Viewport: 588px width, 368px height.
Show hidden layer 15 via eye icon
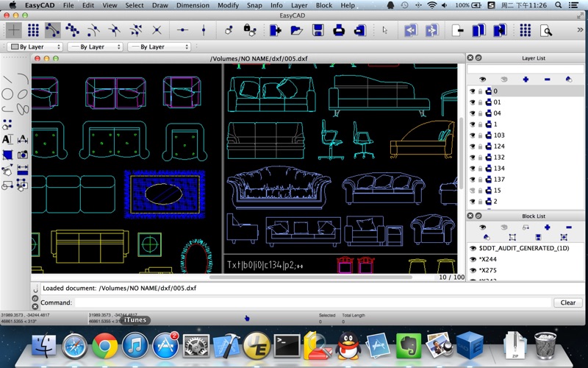click(473, 191)
